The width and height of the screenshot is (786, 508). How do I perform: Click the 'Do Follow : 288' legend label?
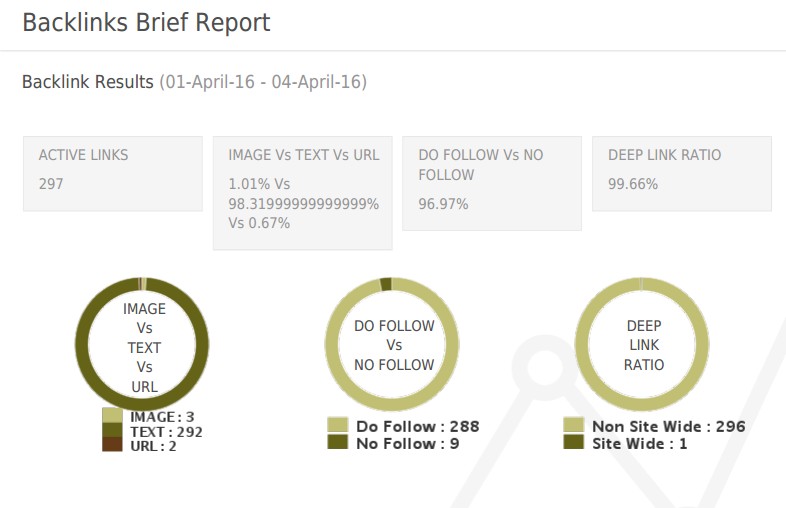click(x=418, y=426)
